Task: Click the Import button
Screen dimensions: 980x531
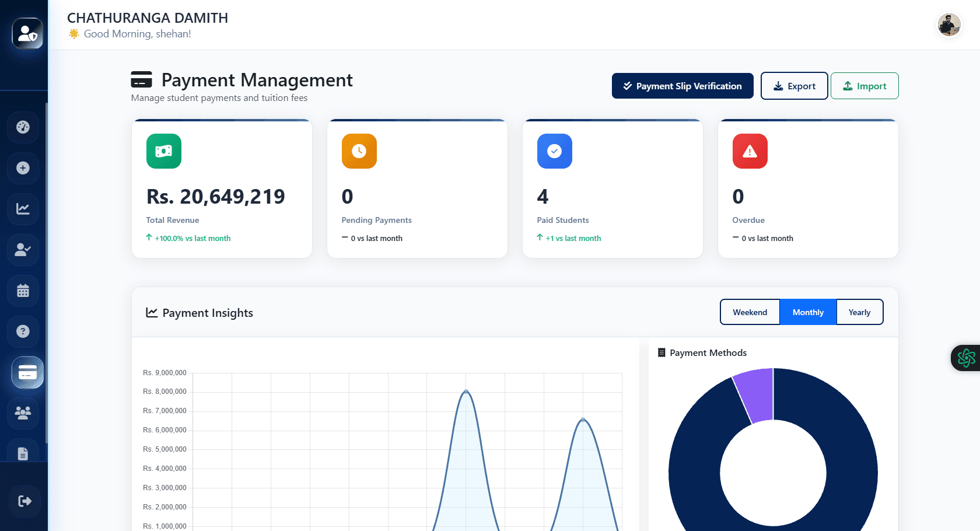Action: tap(864, 86)
